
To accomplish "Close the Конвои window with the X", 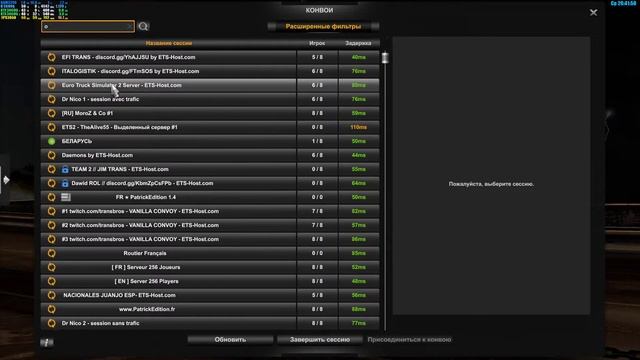I will click(593, 13).
